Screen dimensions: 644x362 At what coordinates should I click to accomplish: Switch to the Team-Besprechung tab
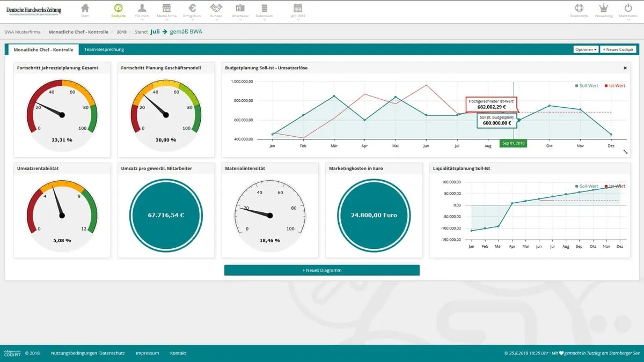(x=104, y=49)
